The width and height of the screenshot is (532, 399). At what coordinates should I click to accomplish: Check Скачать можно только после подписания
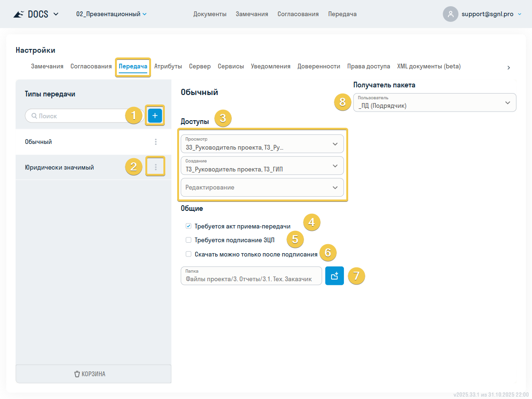[x=189, y=254]
